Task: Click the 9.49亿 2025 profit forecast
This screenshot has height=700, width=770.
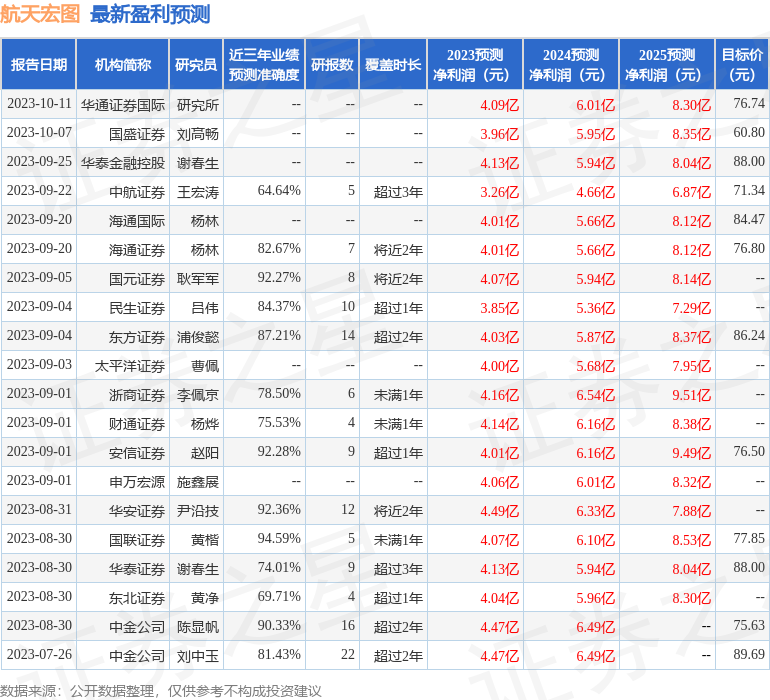Action: click(x=691, y=452)
